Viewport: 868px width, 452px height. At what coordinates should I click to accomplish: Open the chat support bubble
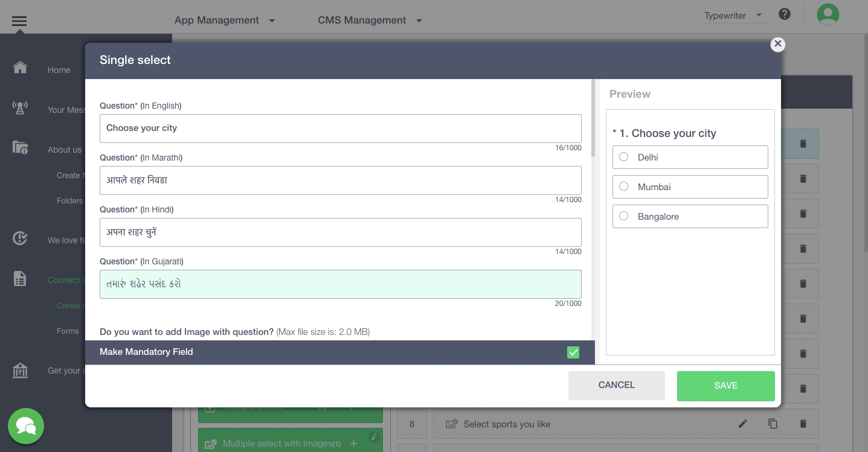pyautogui.click(x=26, y=426)
